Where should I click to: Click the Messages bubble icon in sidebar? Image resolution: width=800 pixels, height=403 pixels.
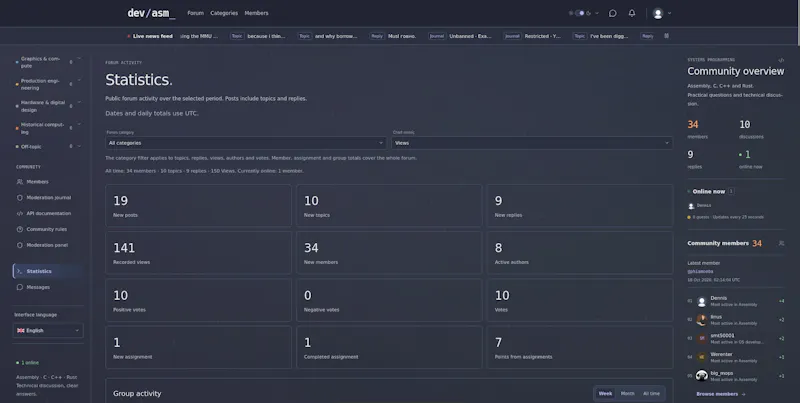coord(20,287)
